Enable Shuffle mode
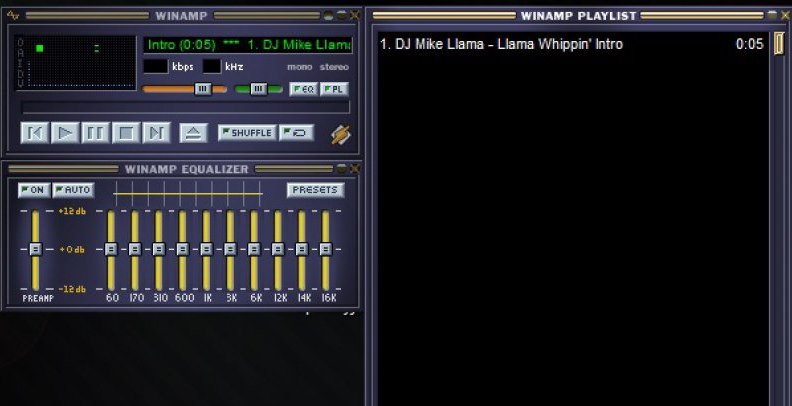Viewport: 792px width, 406px height. (x=246, y=133)
